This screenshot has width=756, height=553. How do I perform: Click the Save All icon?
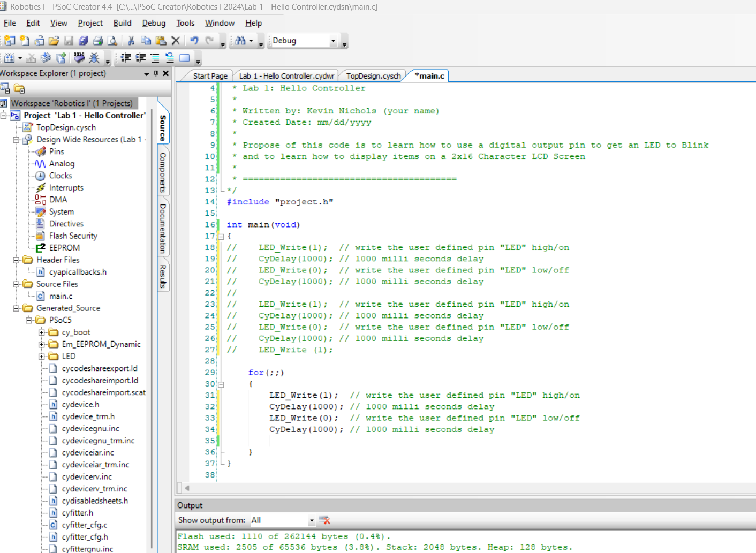click(83, 41)
